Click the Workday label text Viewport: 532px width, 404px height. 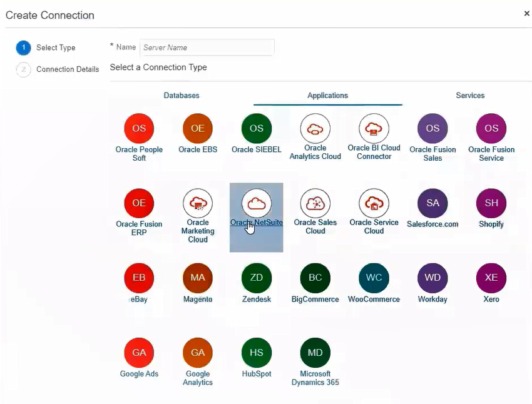[x=432, y=300]
